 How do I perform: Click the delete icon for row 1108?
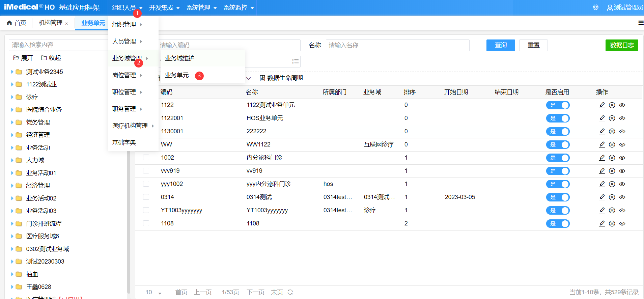coord(612,223)
